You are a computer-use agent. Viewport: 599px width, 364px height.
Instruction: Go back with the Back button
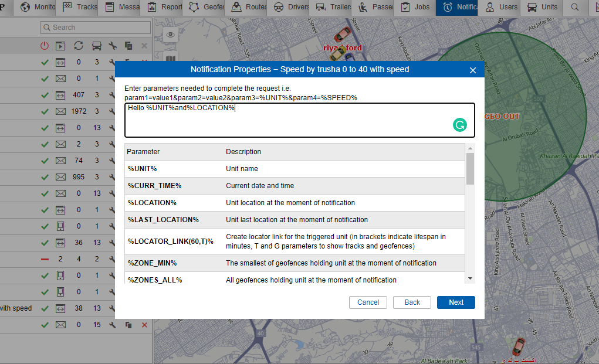tap(412, 302)
